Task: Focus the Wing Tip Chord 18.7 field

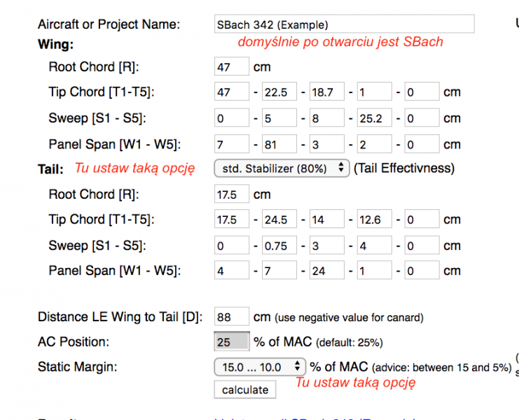Action: [x=326, y=92]
